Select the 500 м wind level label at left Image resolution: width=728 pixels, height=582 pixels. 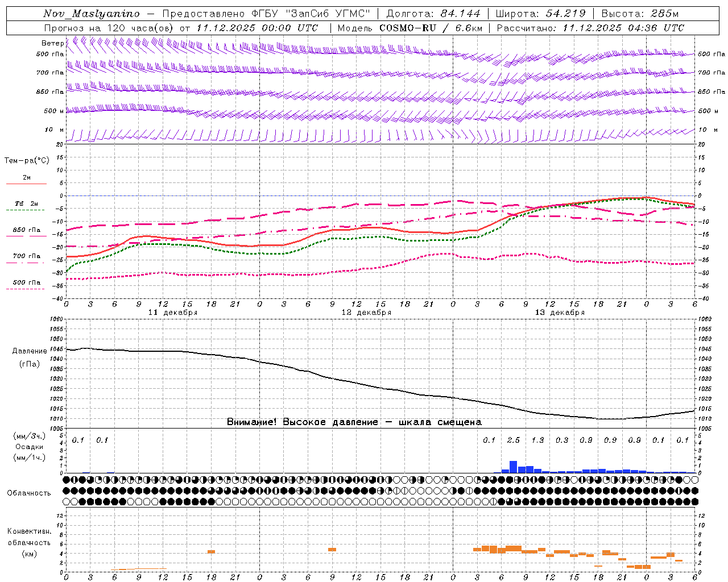[x=54, y=111]
